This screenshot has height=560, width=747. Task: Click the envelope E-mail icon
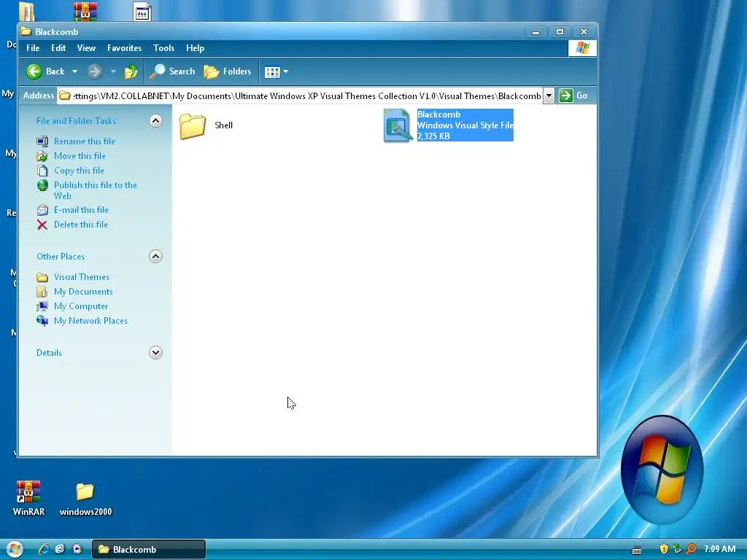[x=42, y=210]
